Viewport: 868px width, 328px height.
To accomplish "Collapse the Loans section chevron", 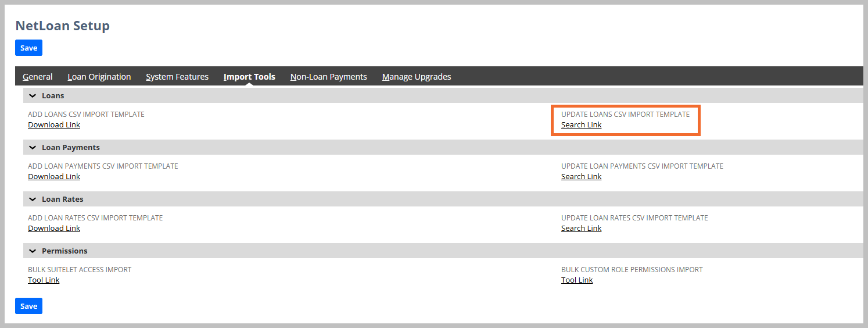I will pos(33,95).
